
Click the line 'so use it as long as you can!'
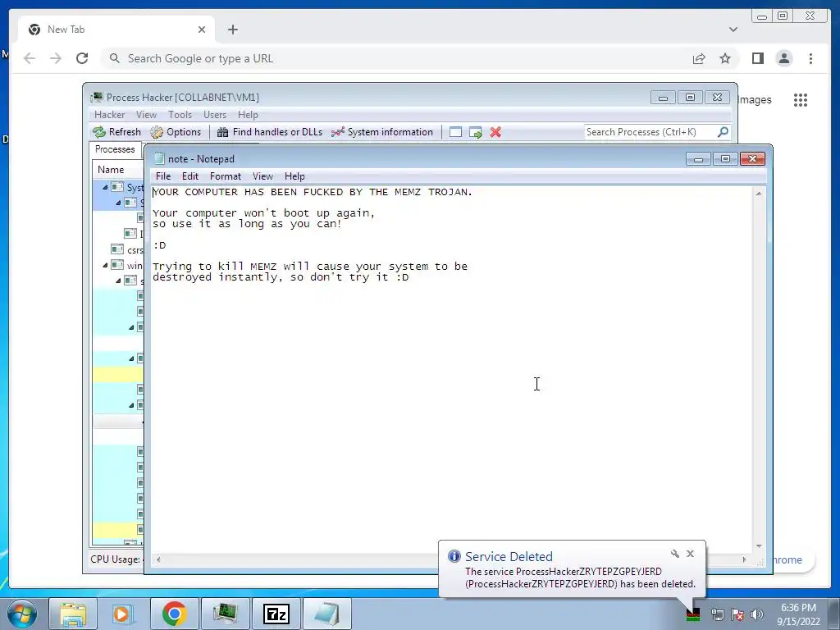tap(247, 223)
